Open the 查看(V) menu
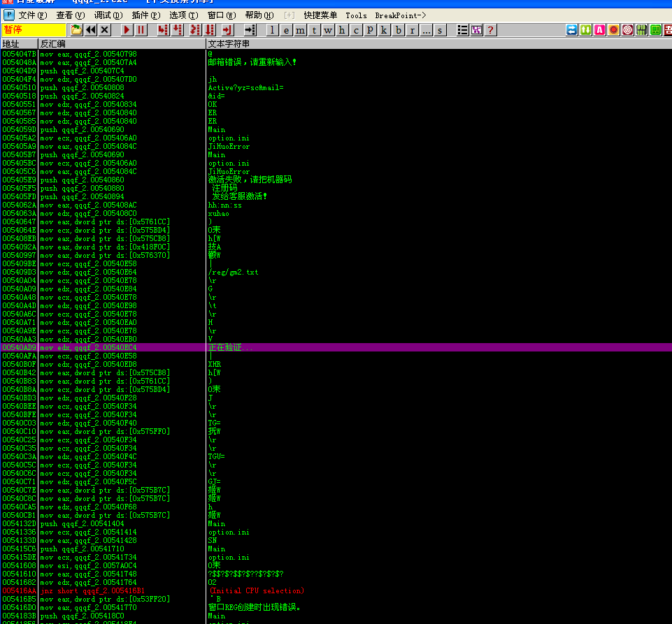 click(x=71, y=15)
